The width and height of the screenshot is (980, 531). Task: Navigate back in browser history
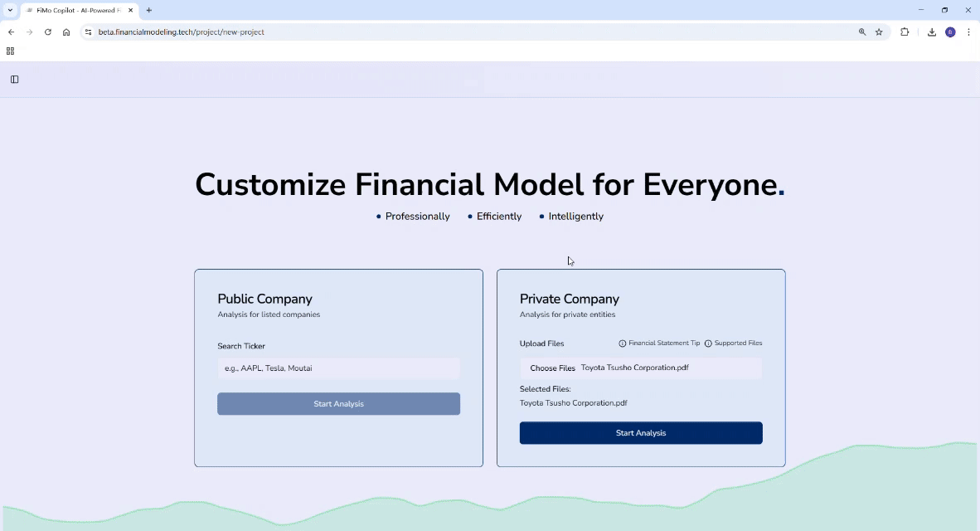[x=11, y=32]
